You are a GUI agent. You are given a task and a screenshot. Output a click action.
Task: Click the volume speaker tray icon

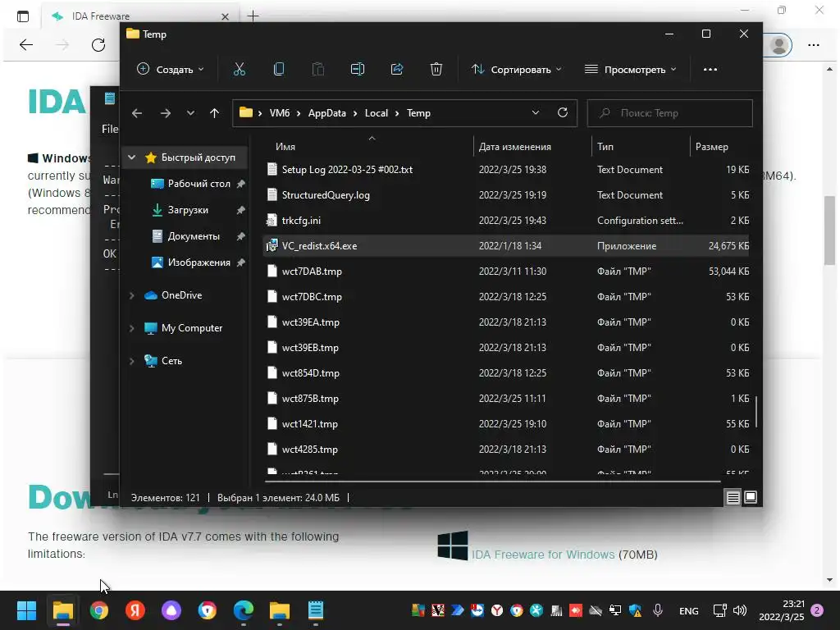[x=740, y=610]
